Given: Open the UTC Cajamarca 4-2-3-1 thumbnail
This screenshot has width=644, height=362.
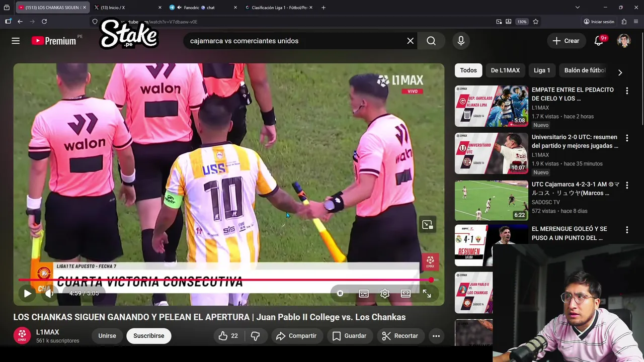Looking at the screenshot, I should [492, 201].
